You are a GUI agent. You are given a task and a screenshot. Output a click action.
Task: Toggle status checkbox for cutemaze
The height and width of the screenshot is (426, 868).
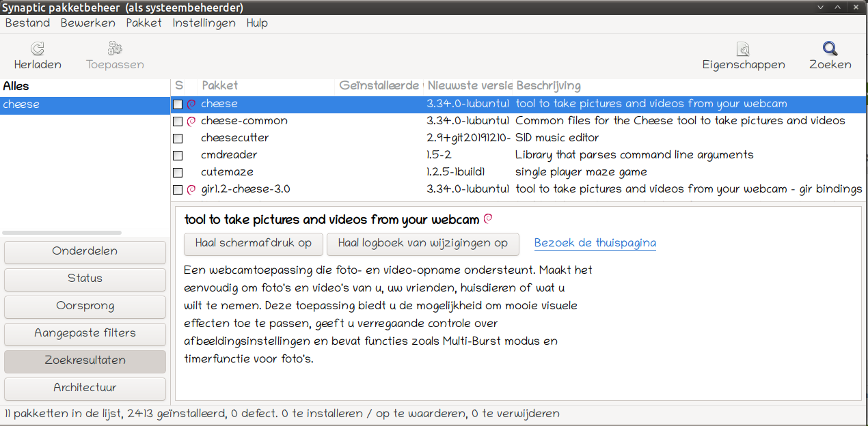tap(178, 173)
